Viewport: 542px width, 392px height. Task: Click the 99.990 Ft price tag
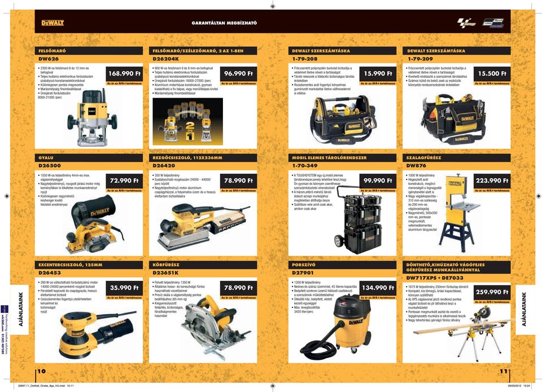tap(378, 180)
